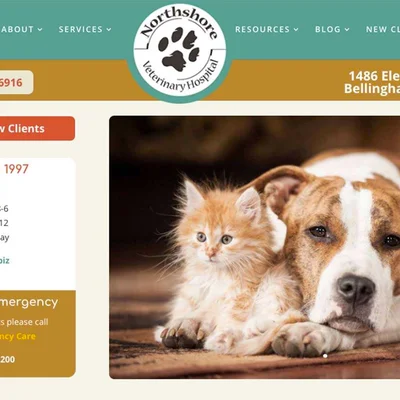The width and height of the screenshot is (400, 400).
Task: Expand the chevron next to ABOUT
Action: (40, 30)
